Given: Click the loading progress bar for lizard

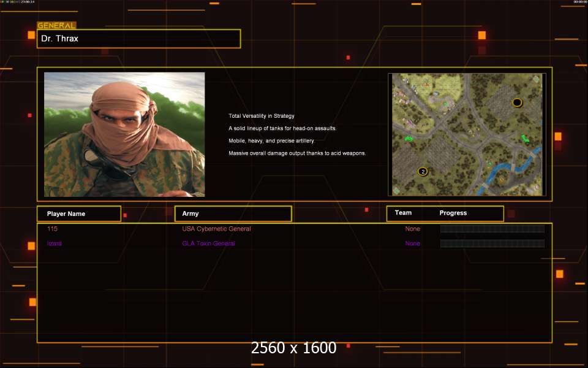Looking at the screenshot, I should 492,243.
